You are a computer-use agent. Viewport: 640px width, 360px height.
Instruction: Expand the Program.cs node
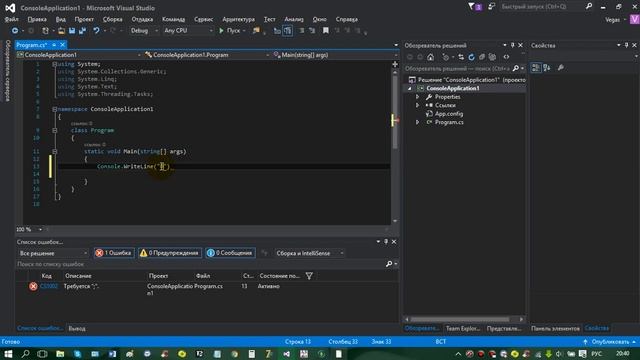[x=417, y=122]
